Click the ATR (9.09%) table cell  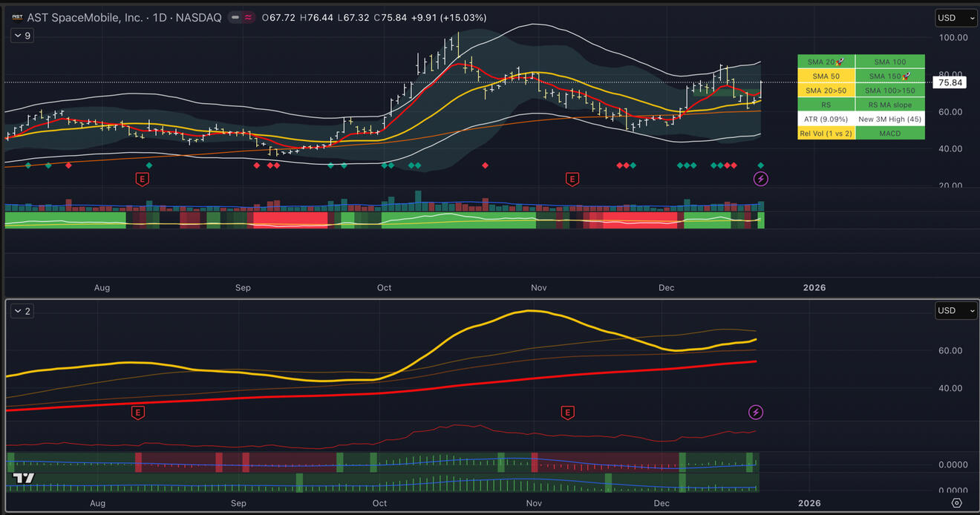point(826,119)
